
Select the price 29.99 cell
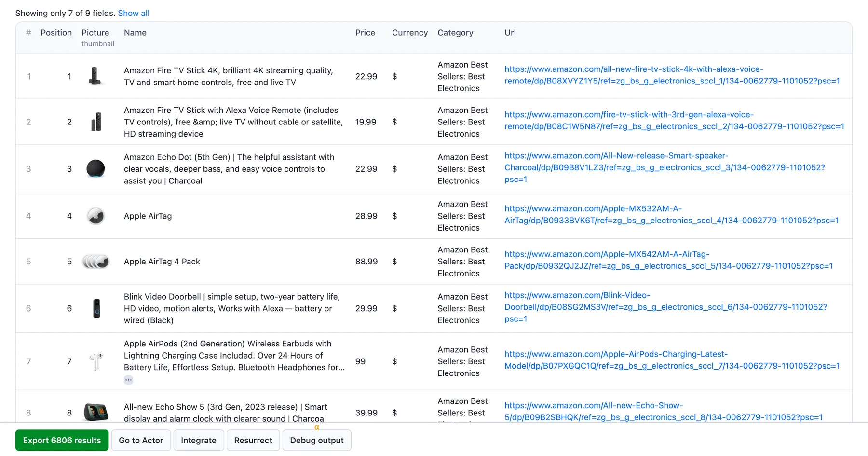(366, 308)
